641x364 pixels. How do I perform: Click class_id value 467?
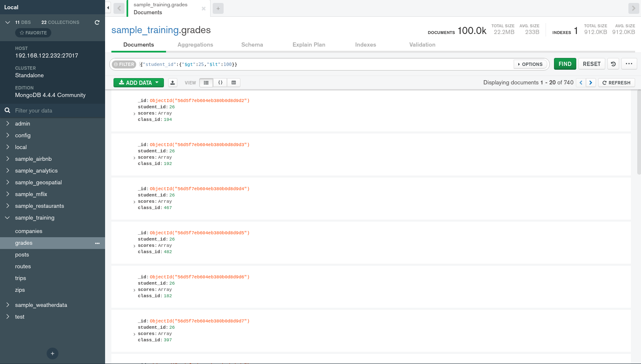pyautogui.click(x=168, y=208)
